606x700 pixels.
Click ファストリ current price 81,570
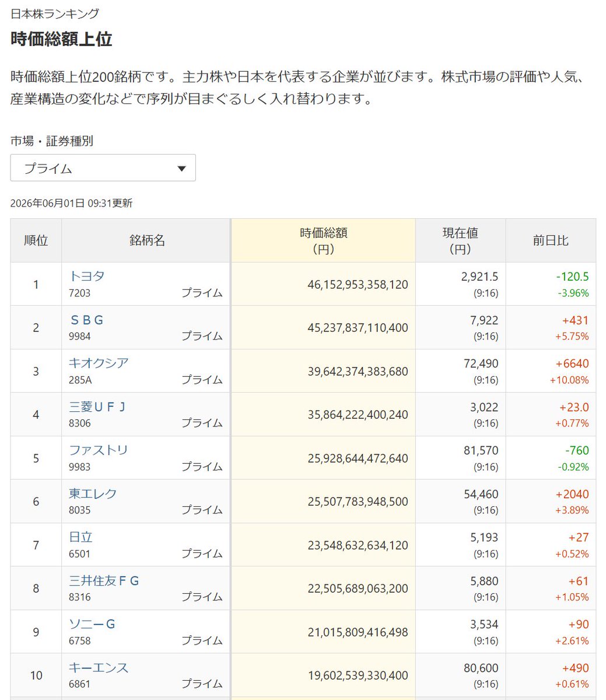click(481, 450)
